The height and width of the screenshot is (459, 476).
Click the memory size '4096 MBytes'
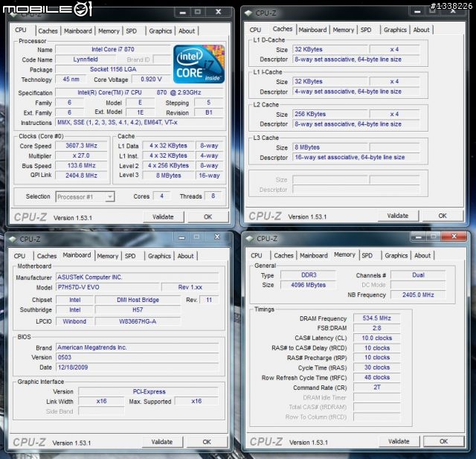pos(309,285)
